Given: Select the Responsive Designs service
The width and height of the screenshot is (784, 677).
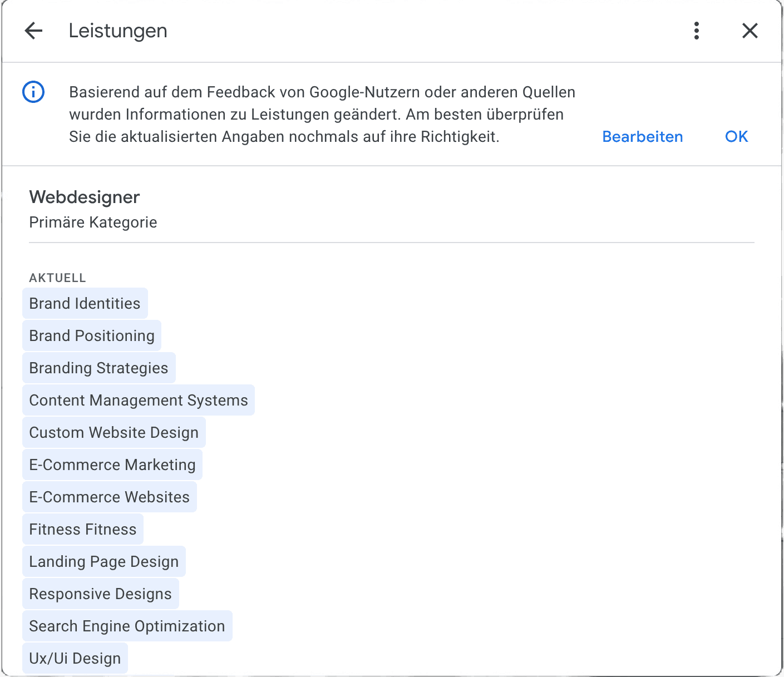Looking at the screenshot, I should [100, 594].
